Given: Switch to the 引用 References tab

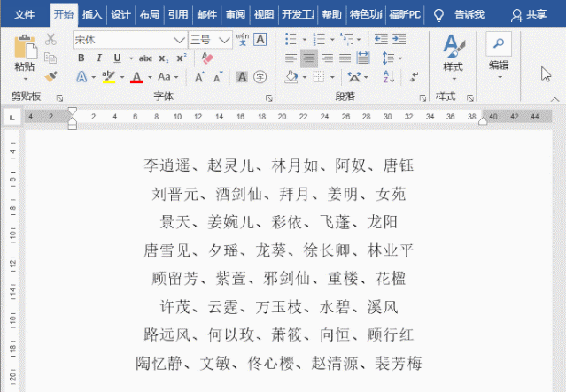Looking at the screenshot, I should coord(178,14).
